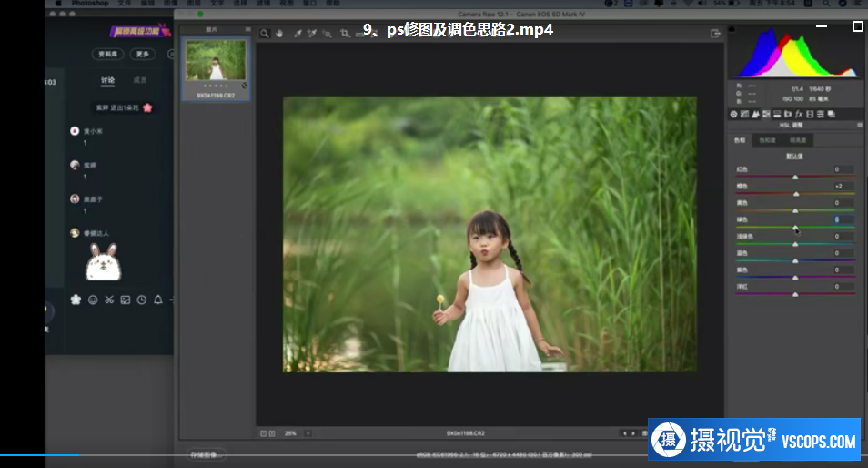868x468 pixels.
Task: Select the Zoom tool in Camera Raw
Action: [x=265, y=34]
